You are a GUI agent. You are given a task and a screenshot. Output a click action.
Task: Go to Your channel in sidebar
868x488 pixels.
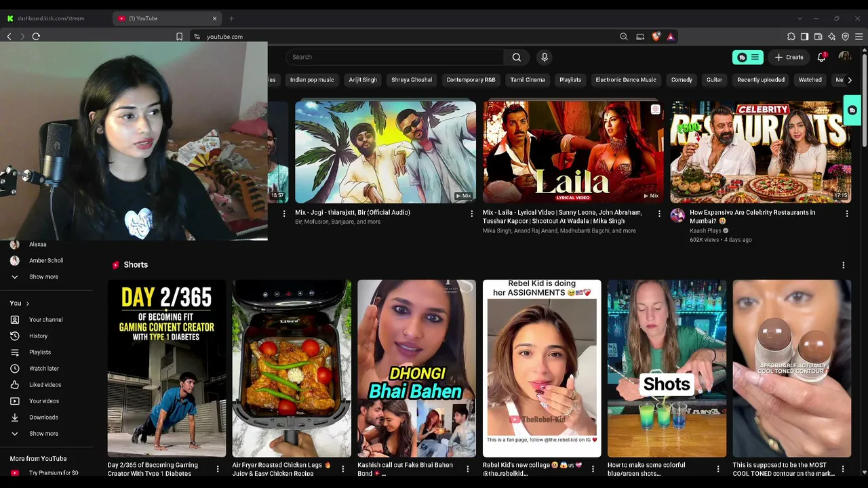(x=46, y=320)
